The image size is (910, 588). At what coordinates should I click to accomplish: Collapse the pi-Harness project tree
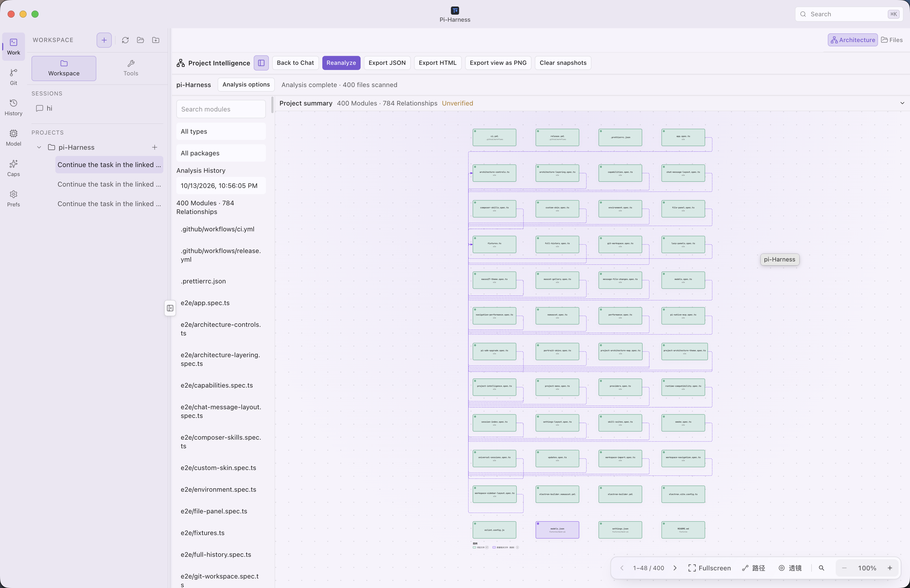coord(39,147)
